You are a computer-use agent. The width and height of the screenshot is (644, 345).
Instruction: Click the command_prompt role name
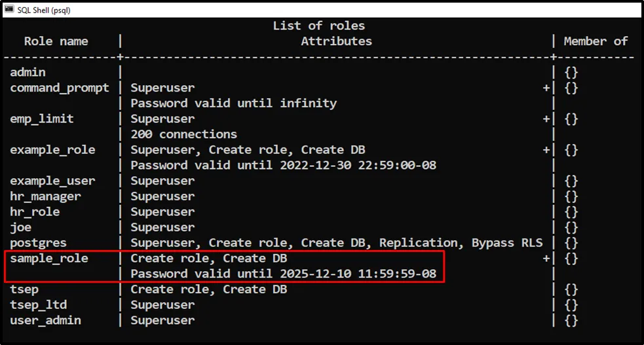60,88
